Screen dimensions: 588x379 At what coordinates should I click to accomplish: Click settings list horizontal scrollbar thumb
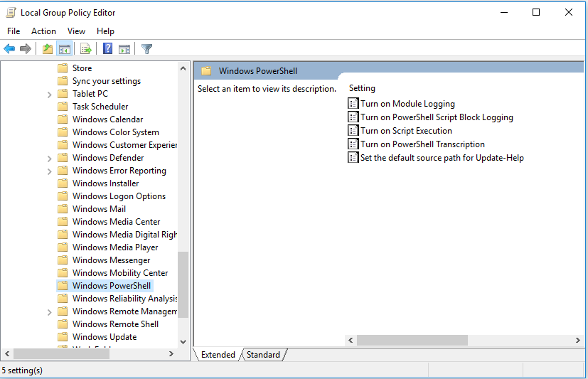(x=412, y=340)
